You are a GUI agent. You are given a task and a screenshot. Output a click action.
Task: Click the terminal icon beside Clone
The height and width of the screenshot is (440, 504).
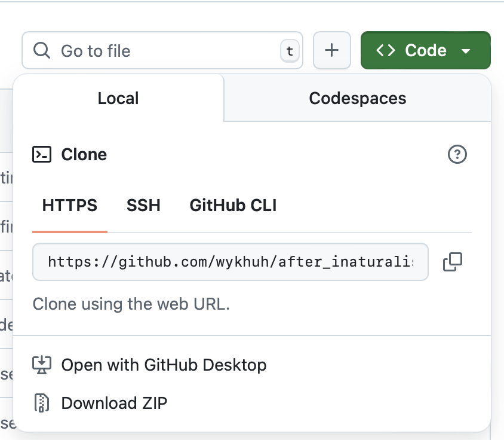tap(42, 155)
